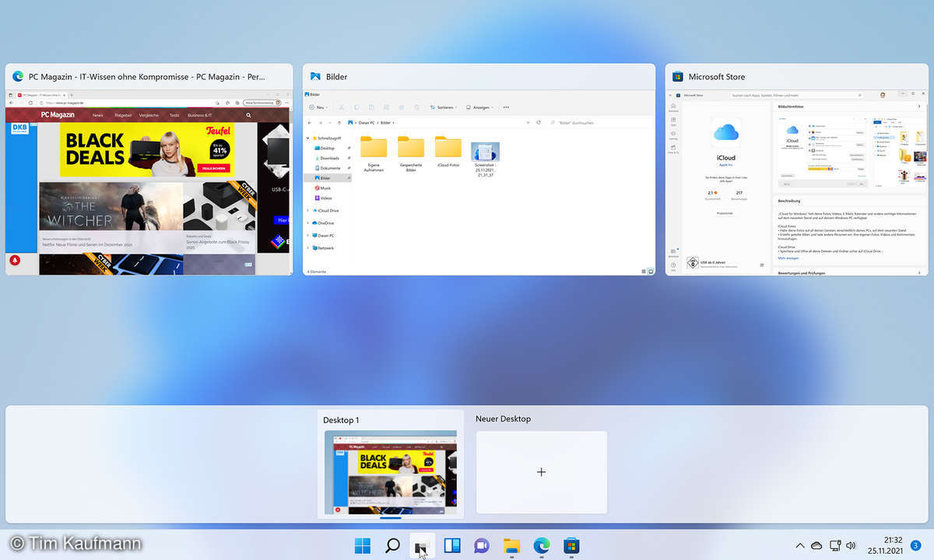934x560 pixels.
Task: Switch to the PC Magazin Edge window
Action: point(149,170)
